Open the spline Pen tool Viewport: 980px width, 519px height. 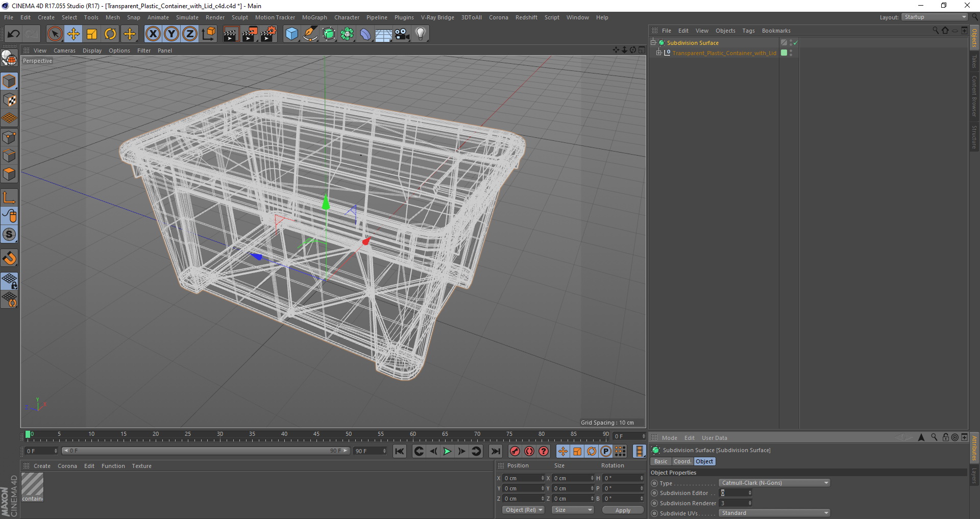coord(310,34)
